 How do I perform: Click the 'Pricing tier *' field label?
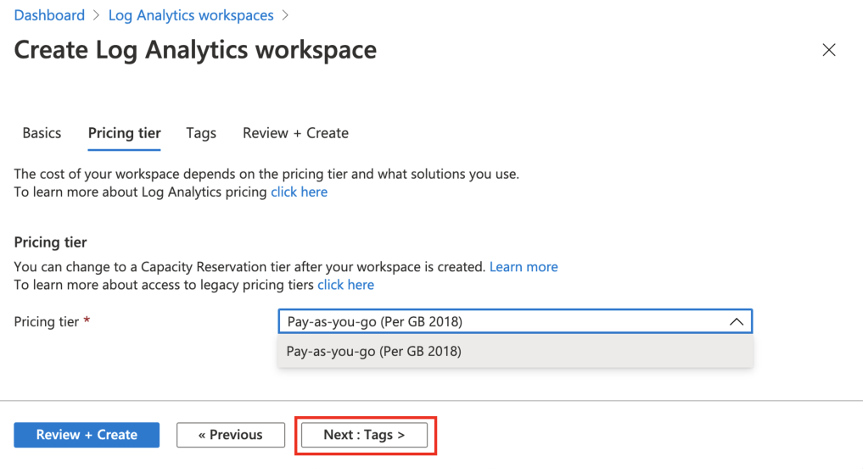[52, 322]
